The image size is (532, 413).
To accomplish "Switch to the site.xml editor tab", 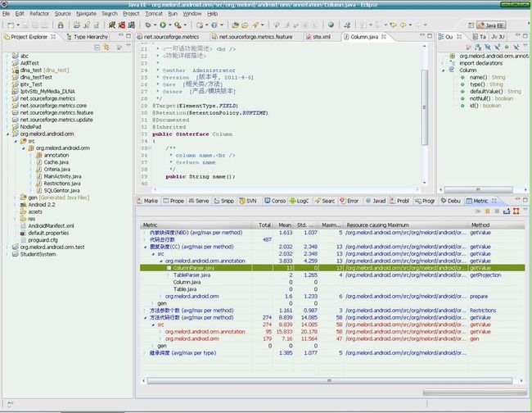I will [x=318, y=37].
